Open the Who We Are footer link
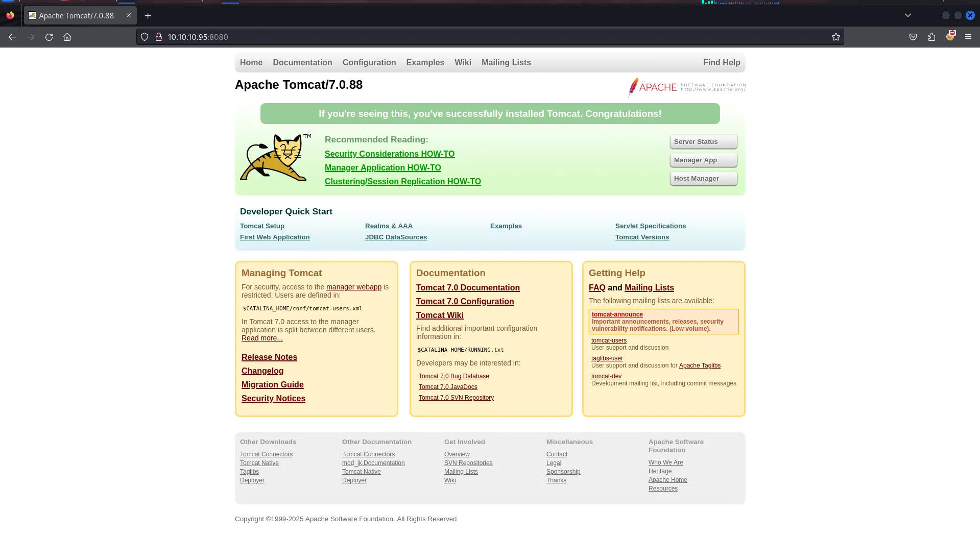Screen dimensions: 980x537 pyautogui.click(x=665, y=462)
